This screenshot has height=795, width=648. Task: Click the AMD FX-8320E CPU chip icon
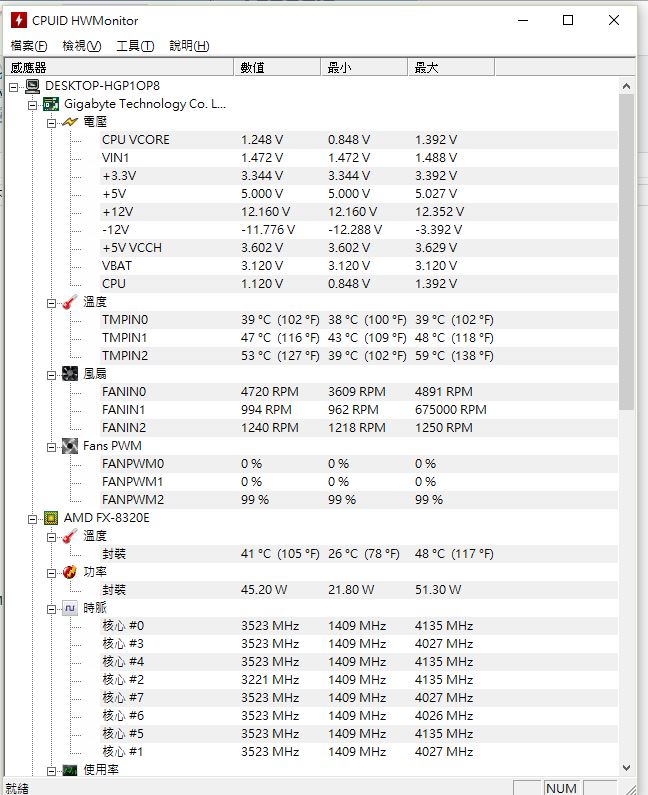(x=51, y=518)
